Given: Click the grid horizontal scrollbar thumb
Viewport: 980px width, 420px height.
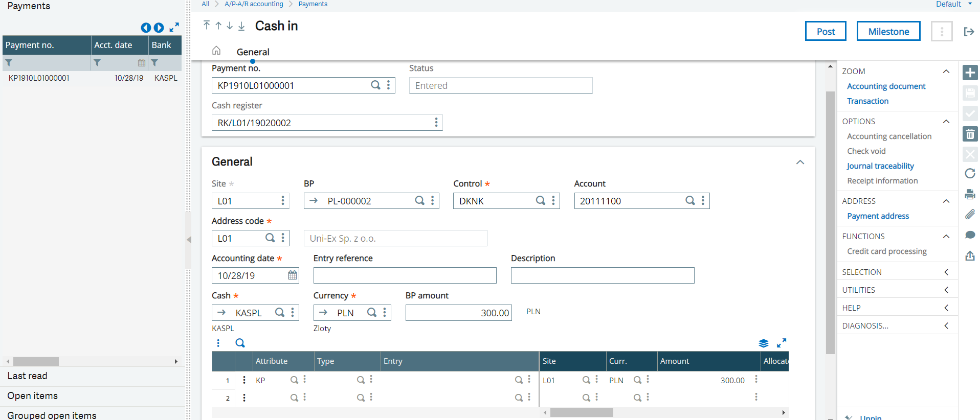Looking at the screenshot, I should (582, 412).
